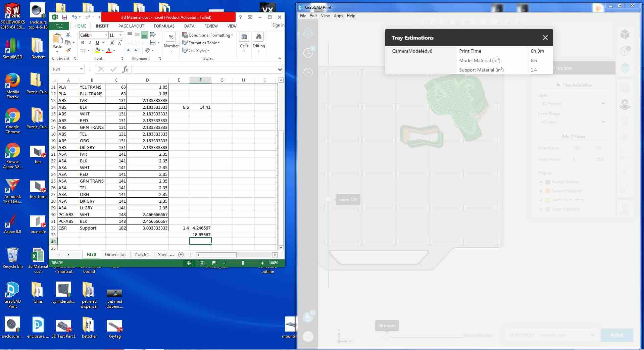Undo last action in Excel

[75, 17]
